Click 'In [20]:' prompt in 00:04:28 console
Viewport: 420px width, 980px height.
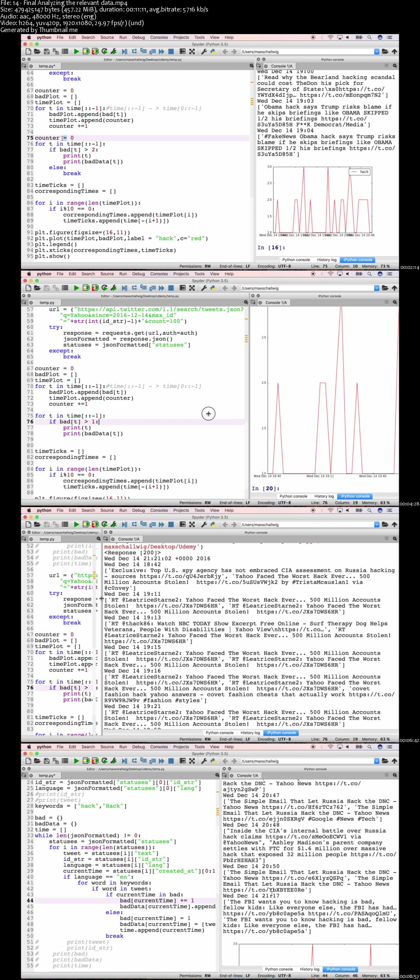[266, 489]
